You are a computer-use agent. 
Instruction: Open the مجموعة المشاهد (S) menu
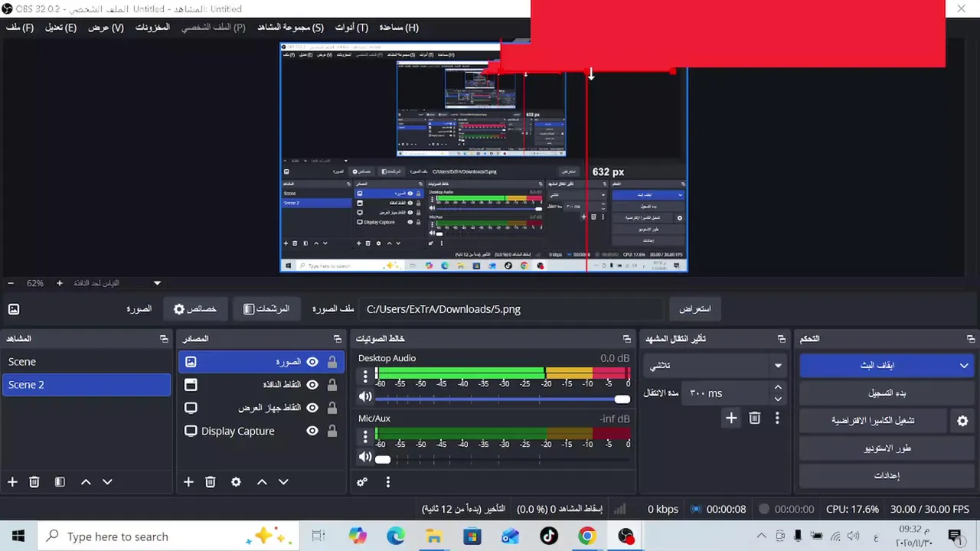click(290, 28)
